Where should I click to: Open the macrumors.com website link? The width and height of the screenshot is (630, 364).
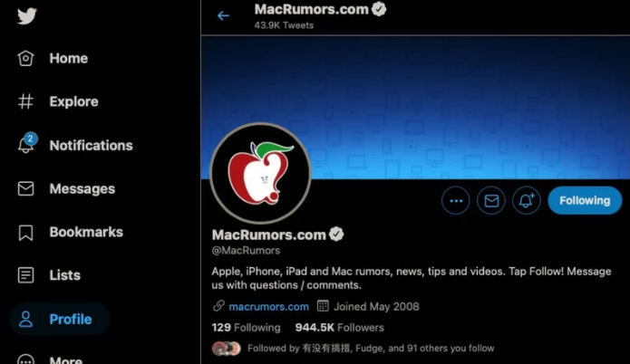click(269, 307)
